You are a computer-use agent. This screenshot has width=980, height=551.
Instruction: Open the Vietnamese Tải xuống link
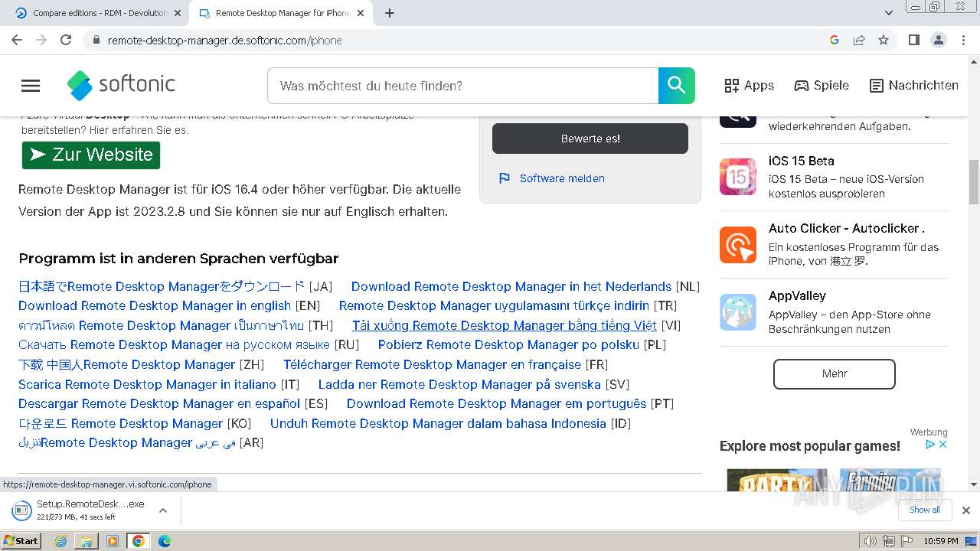click(x=505, y=325)
